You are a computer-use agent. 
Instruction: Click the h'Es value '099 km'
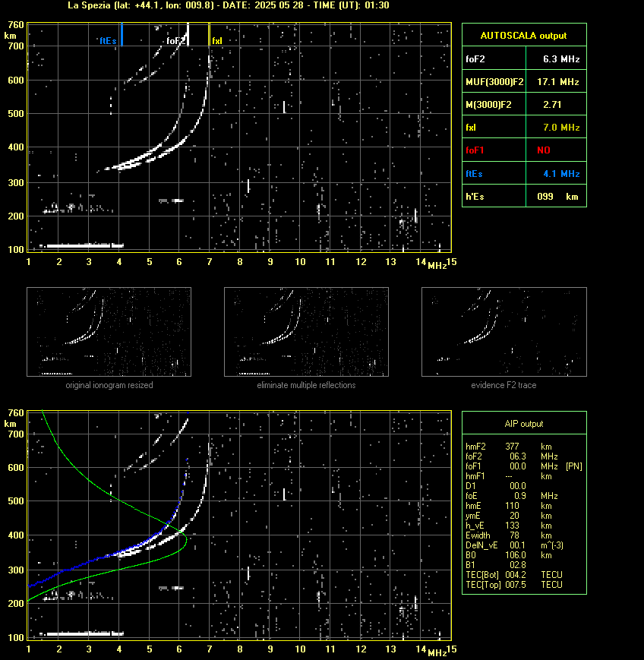tap(557, 197)
